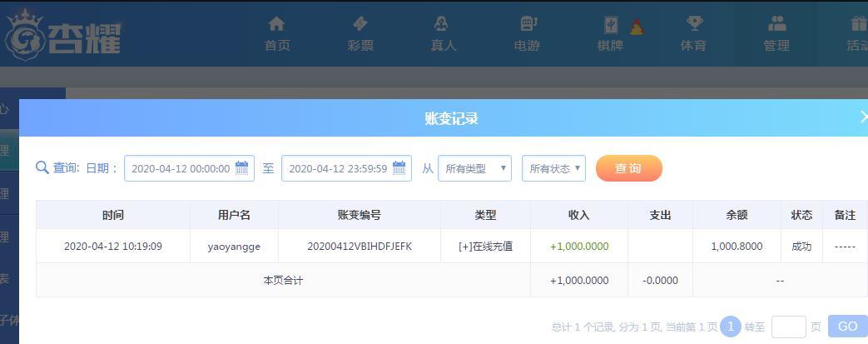868x344 pixels.
Task: Select the [+]在线充值 type cell
Action: [x=485, y=246]
